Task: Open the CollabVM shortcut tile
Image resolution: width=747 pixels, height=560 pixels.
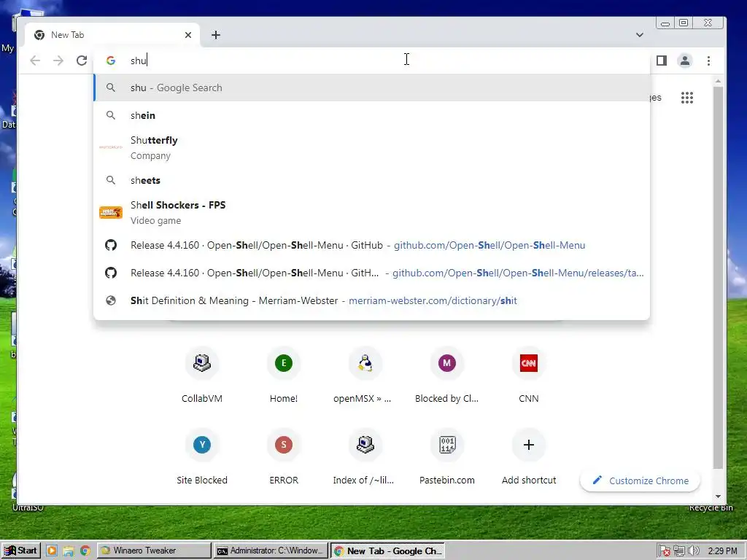Action: (202, 376)
